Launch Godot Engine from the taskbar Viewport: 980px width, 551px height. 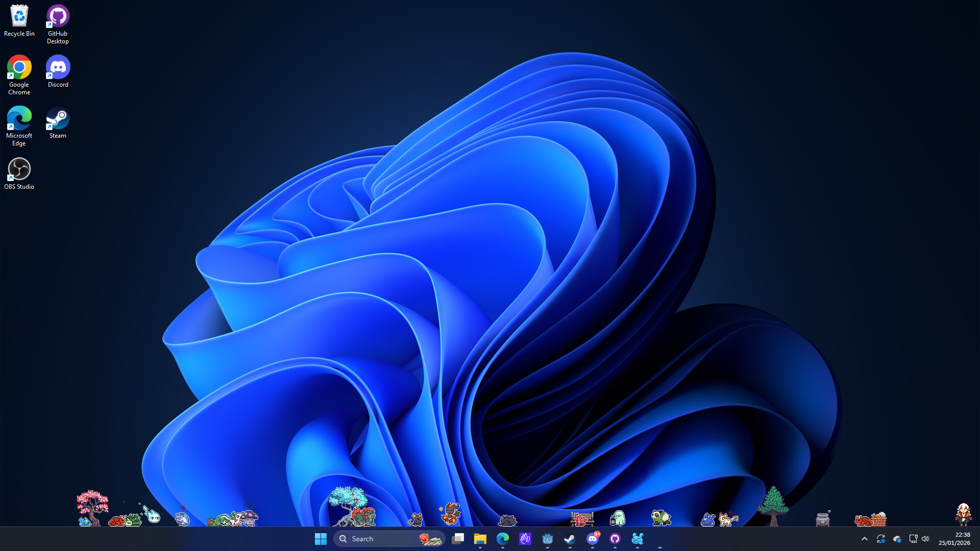(548, 539)
